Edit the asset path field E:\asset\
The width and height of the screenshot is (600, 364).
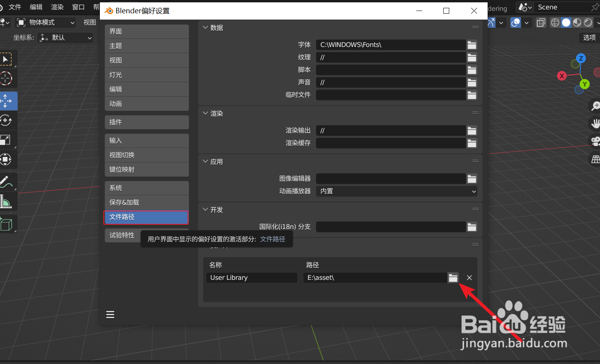[x=375, y=278]
